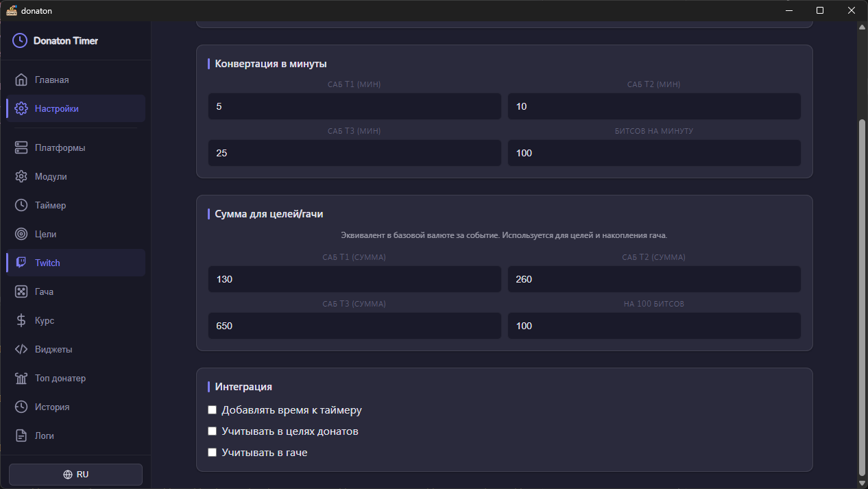868x489 pixels.
Task: Toggle the Учитывать в гаче checkbox
Action: 213,453
